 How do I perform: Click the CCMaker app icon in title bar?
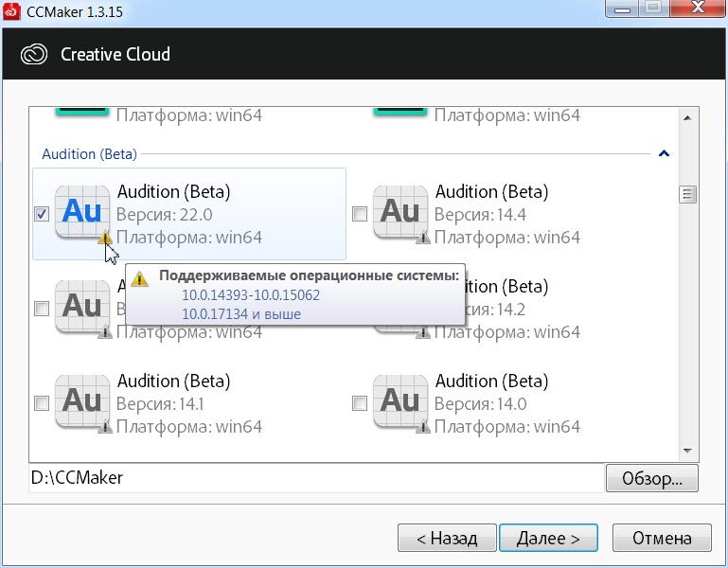(x=11, y=10)
